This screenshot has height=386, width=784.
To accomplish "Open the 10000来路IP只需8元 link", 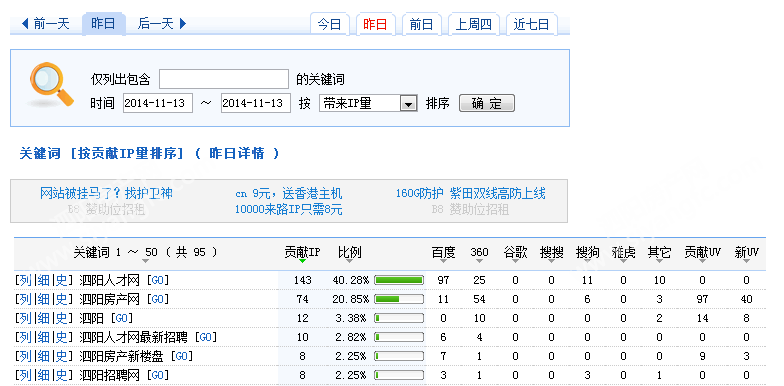I will tap(288, 209).
